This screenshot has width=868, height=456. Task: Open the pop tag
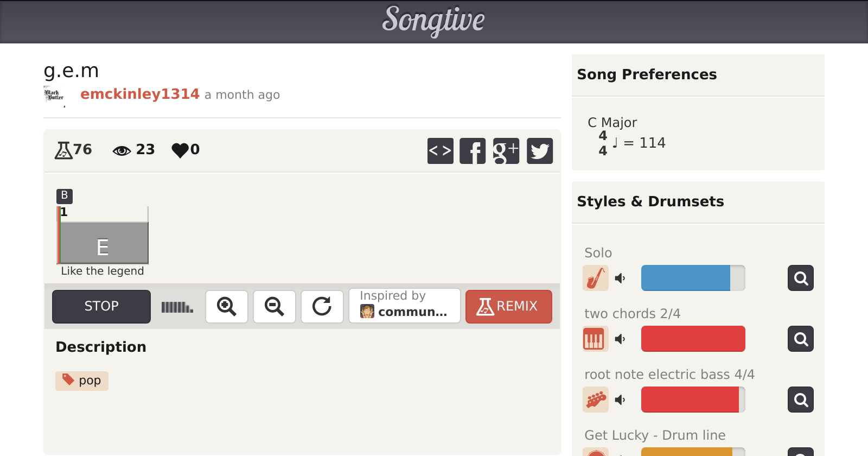pos(82,381)
